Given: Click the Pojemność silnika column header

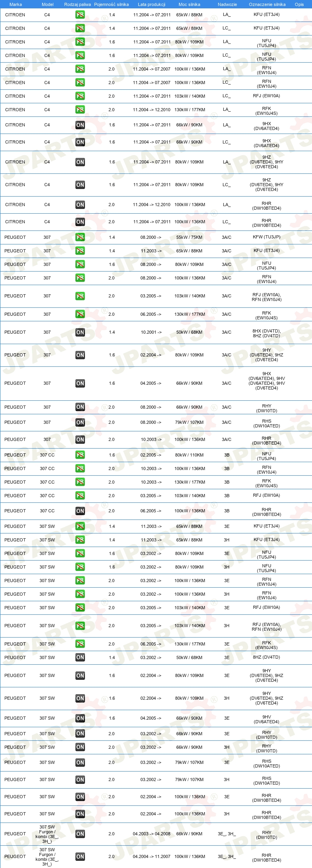Looking at the screenshot, I should tap(111, 4).
